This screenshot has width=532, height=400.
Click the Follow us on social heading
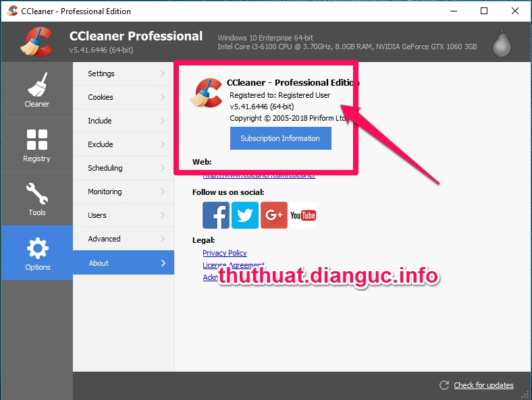[228, 192]
